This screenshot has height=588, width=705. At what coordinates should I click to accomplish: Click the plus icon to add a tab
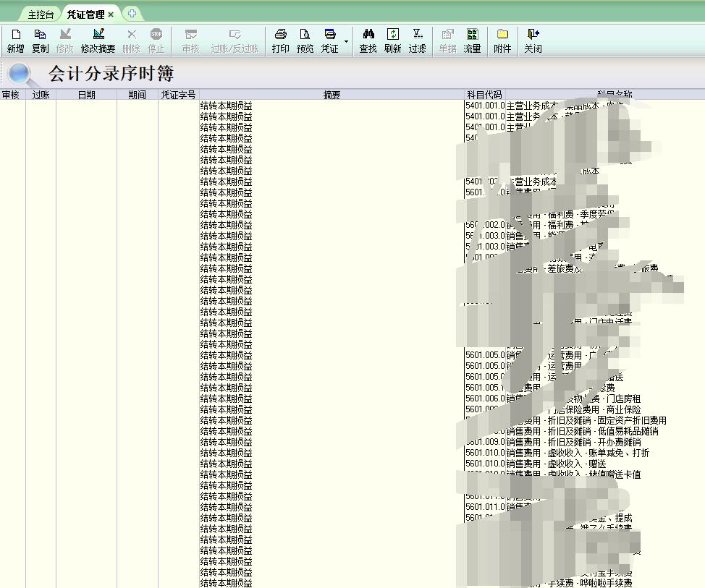tap(132, 14)
